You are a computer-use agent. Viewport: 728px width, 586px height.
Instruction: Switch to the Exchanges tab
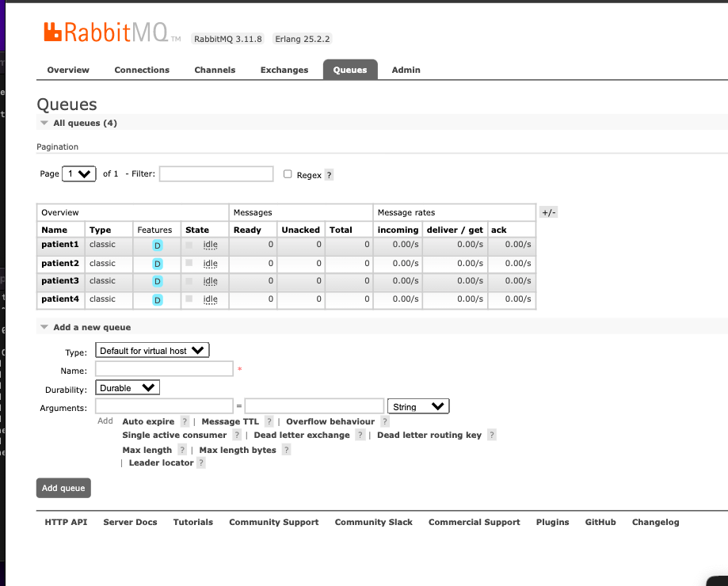(x=284, y=70)
